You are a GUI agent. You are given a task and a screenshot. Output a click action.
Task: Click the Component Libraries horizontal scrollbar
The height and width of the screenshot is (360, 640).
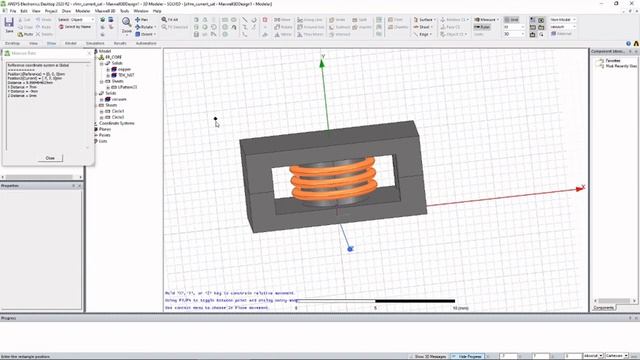click(615, 301)
